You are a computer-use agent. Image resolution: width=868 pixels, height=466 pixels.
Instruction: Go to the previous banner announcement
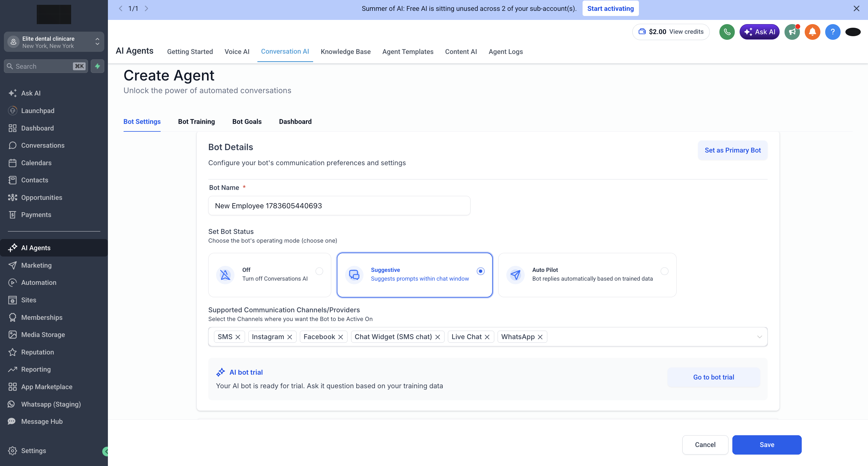point(120,8)
